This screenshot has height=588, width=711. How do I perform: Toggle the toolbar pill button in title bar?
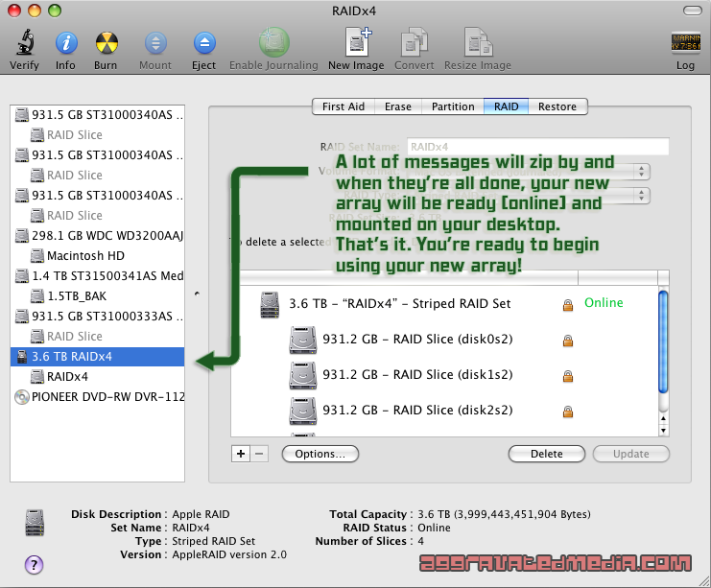[x=693, y=11]
